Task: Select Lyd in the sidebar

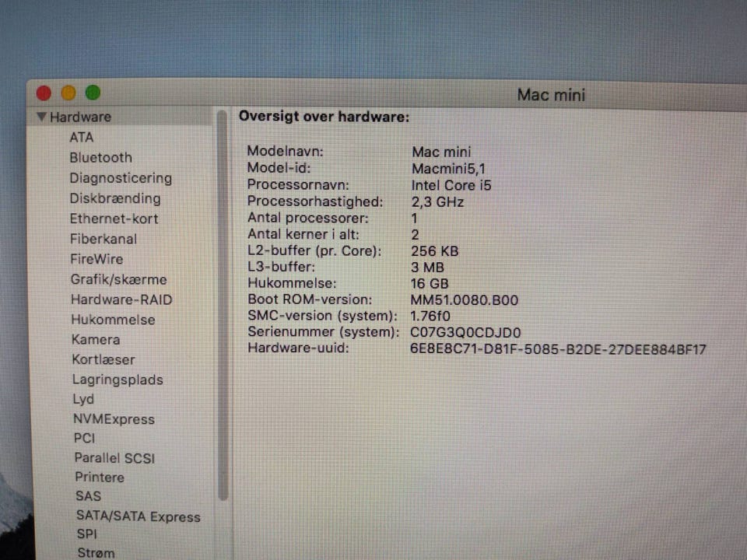Action: click(x=83, y=400)
